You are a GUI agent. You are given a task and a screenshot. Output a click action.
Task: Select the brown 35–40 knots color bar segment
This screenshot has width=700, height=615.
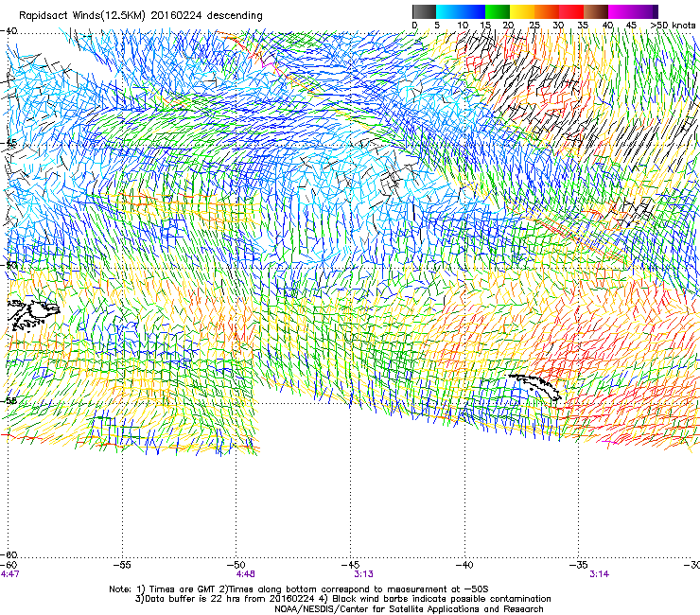coord(596,11)
